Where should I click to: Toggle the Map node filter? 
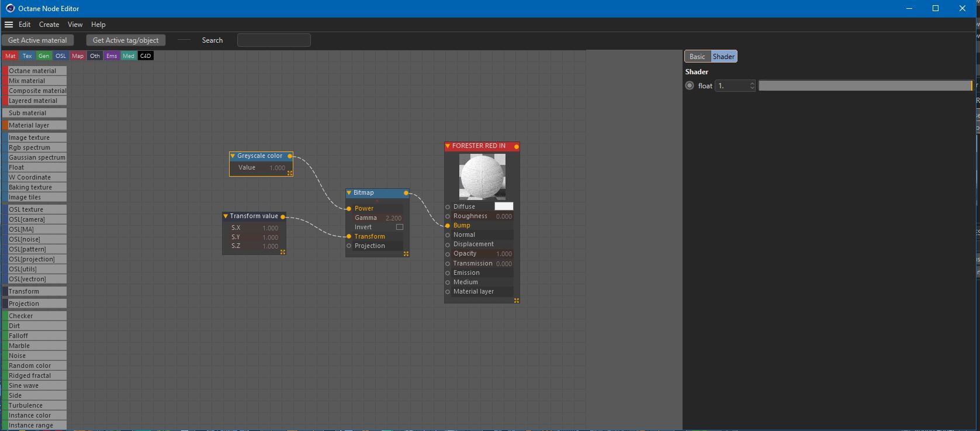pyautogui.click(x=78, y=56)
